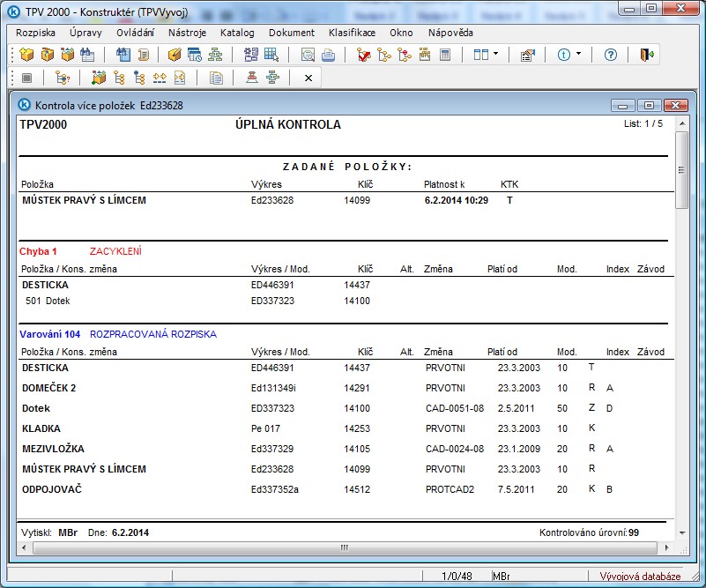Open the blue circled t dropdown arrow
Screen dimensions: 706x588
click(x=578, y=54)
